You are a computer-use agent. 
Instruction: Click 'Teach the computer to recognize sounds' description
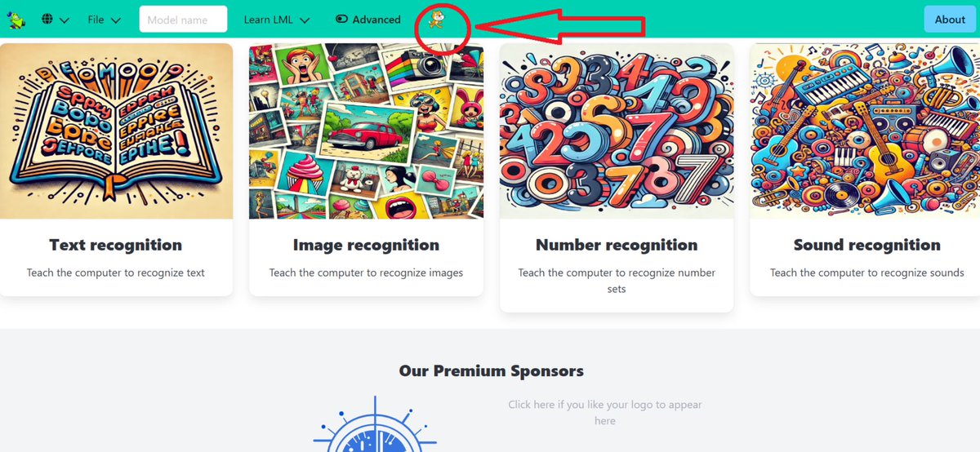pyautogui.click(x=867, y=273)
